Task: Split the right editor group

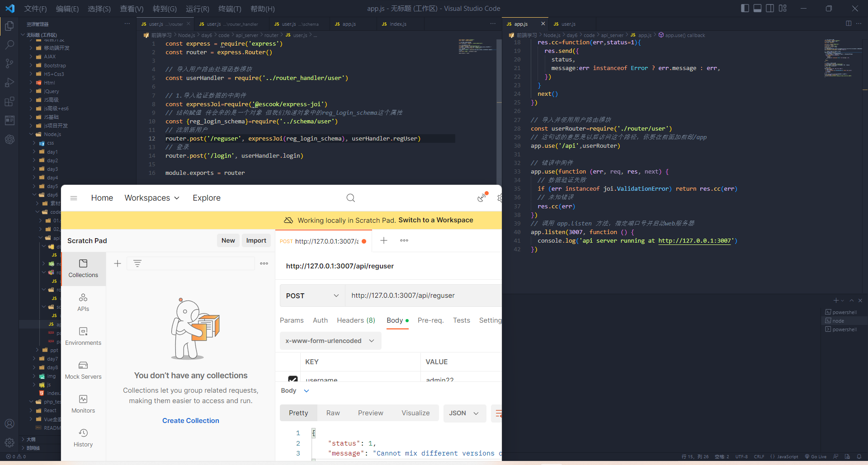Action: tap(849, 23)
